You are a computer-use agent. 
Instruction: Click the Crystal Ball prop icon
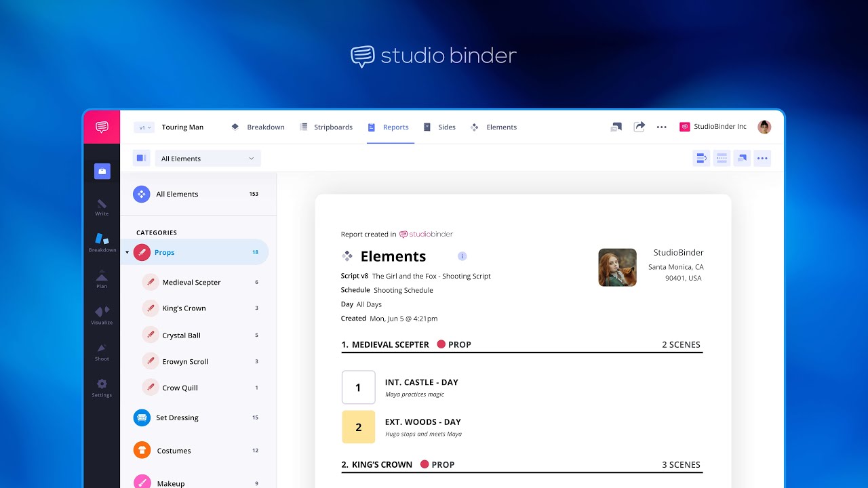151,335
